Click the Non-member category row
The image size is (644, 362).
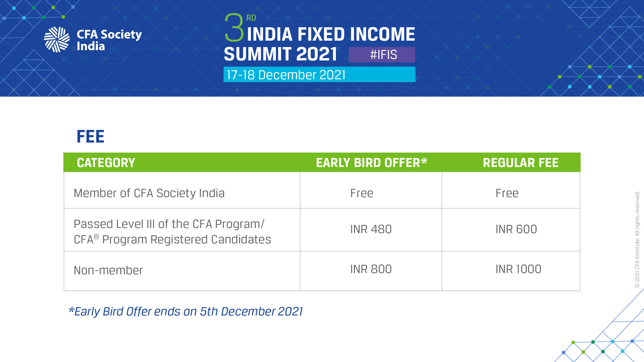point(108,270)
